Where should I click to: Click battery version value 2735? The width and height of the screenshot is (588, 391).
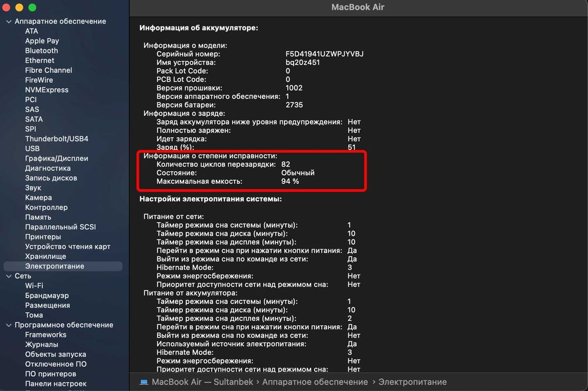[x=294, y=105]
